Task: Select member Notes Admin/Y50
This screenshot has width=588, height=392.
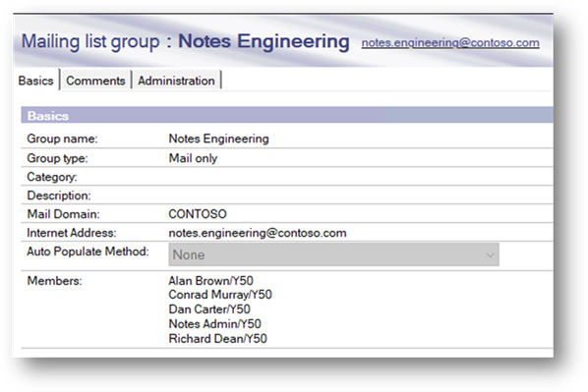Action: (x=215, y=324)
